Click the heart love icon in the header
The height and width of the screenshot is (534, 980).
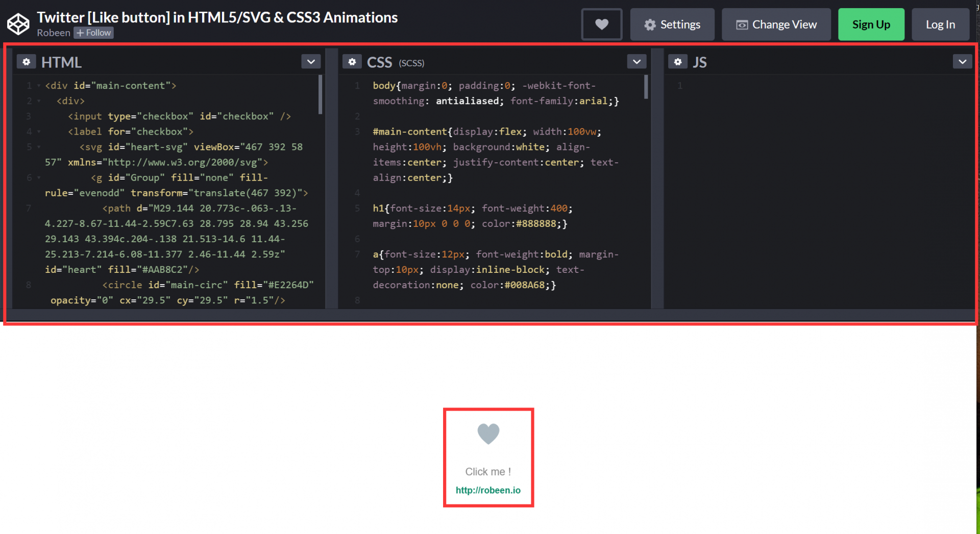(x=601, y=24)
